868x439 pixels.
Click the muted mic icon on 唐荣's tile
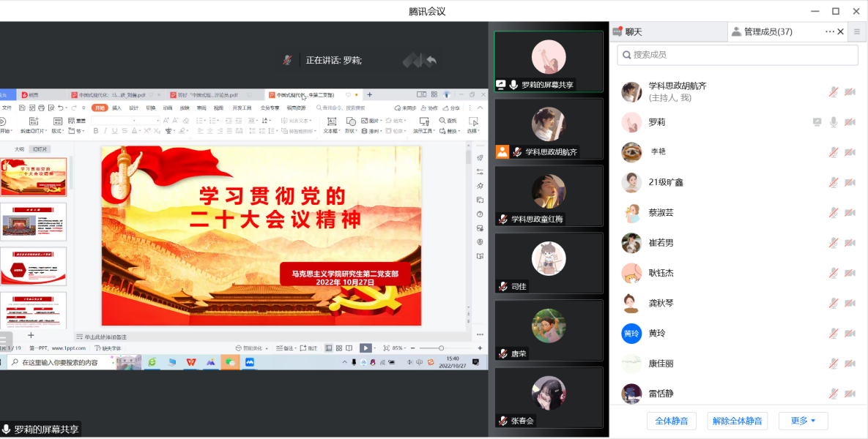(x=503, y=354)
